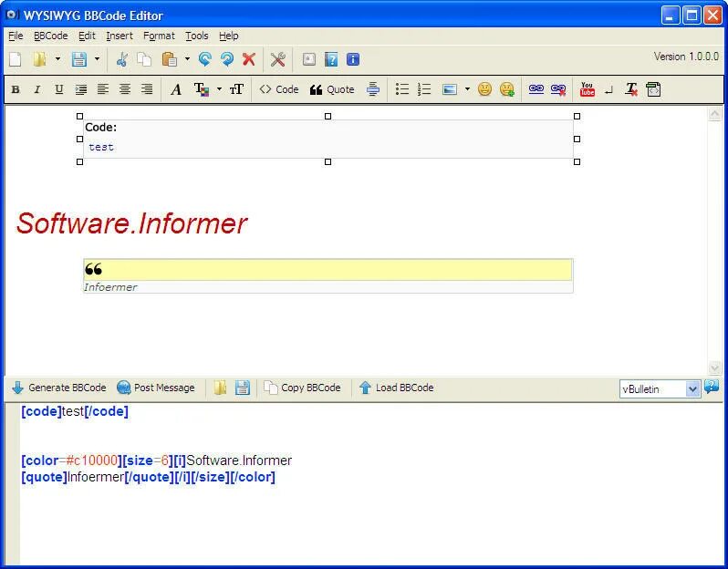Open the File menu
728x569 pixels.
click(x=16, y=36)
